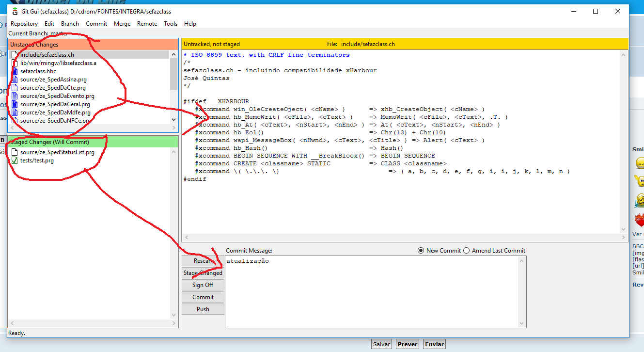Select the New Commit radio button
Image resolution: width=644 pixels, height=352 pixels.
tap(421, 251)
